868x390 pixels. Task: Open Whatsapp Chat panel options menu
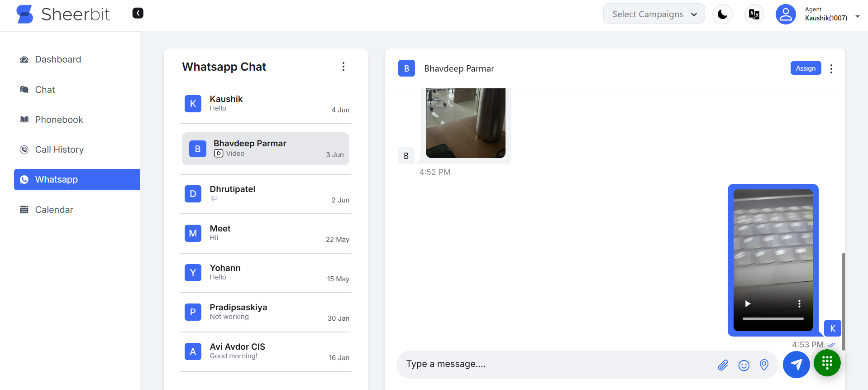[x=343, y=67]
